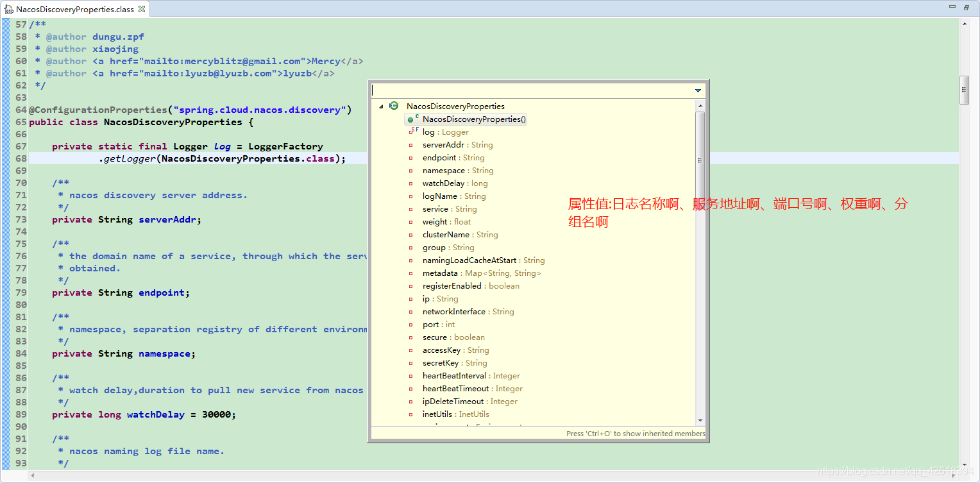Click the private field icon beside serverAddr
This screenshot has height=483, width=980.
(x=411, y=145)
